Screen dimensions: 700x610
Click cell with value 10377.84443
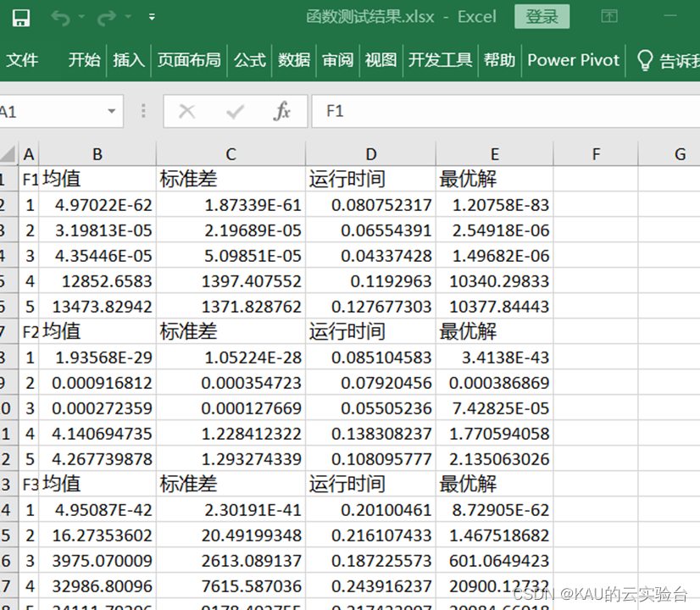495,307
